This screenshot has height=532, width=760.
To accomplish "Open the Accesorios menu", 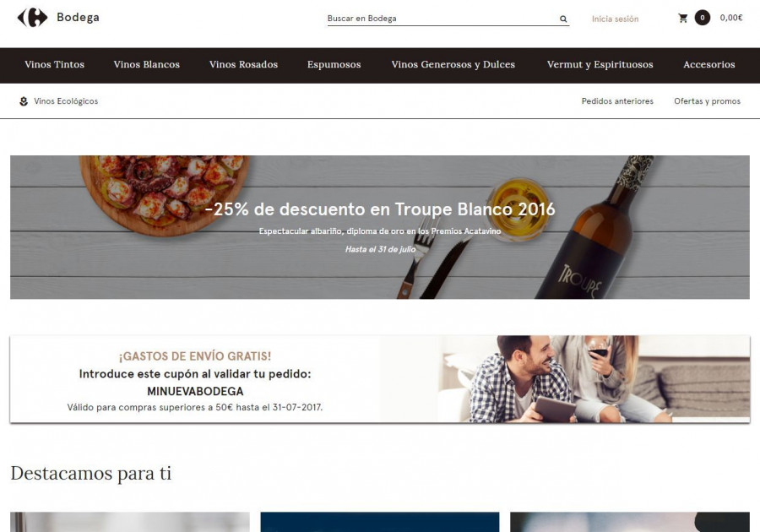I will pos(709,64).
